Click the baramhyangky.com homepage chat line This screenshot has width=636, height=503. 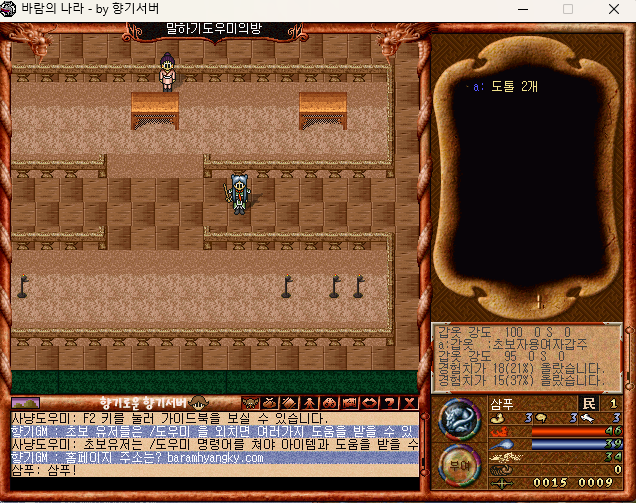point(215,458)
